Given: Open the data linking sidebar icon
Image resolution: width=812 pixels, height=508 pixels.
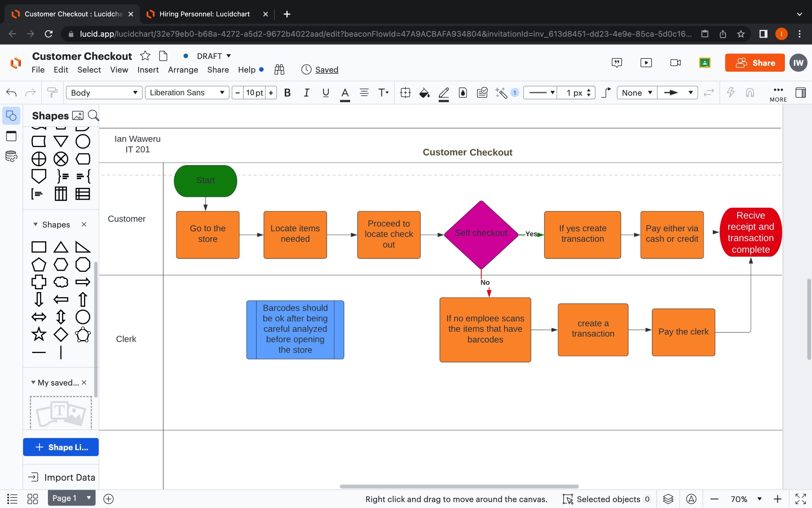Looking at the screenshot, I should point(11,156).
